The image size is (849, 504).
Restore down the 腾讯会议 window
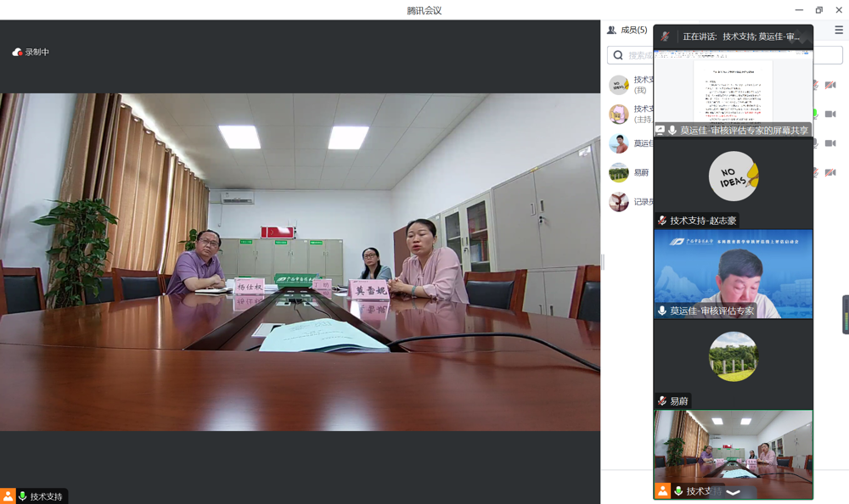coord(818,9)
